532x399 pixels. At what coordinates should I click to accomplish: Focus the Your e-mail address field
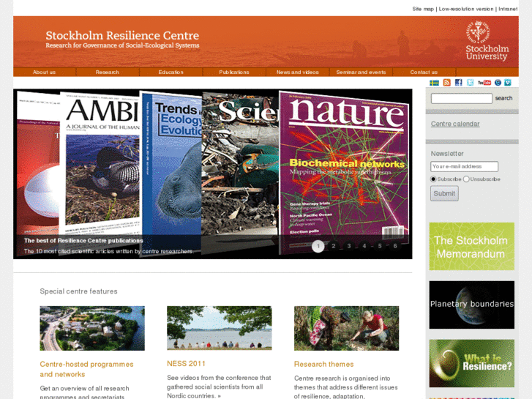[x=464, y=166]
